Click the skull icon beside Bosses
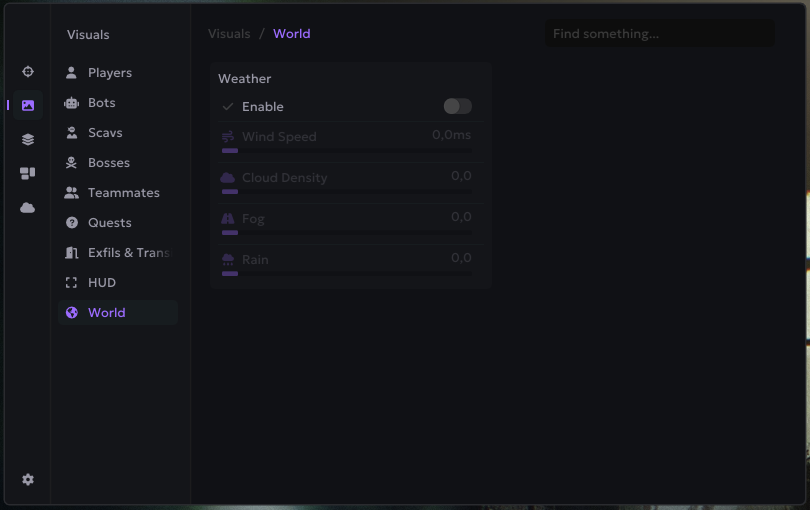Viewport: 810px width, 510px height. coord(72,163)
